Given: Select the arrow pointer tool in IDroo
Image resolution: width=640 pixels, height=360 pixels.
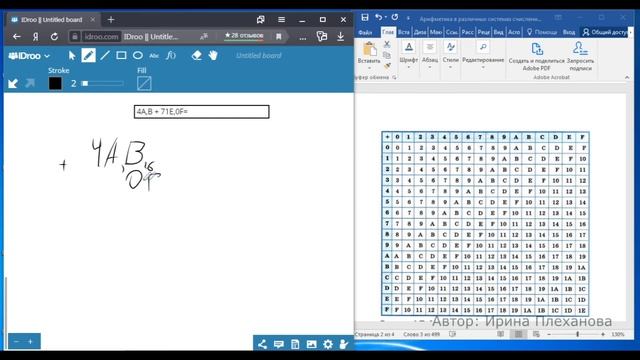Looking at the screenshot, I should pyautogui.click(x=72, y=56).
